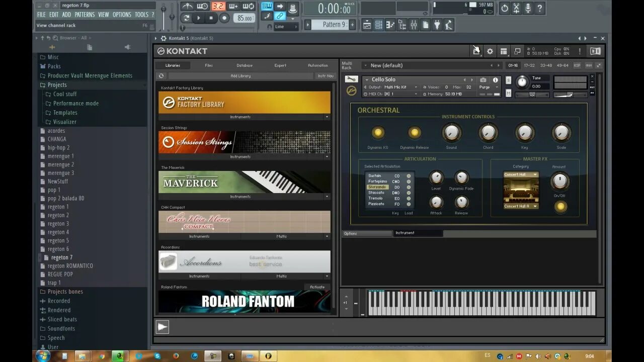Click the Tune knob for Cello Solo
This screenshot has width=644, height=362.
(522, 81)
